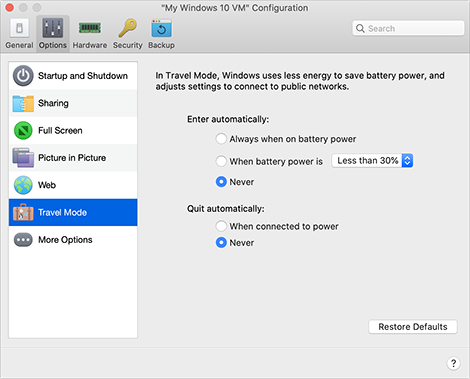
Task: Go to Sharing label in sidebar
Action: coord(53,103)
